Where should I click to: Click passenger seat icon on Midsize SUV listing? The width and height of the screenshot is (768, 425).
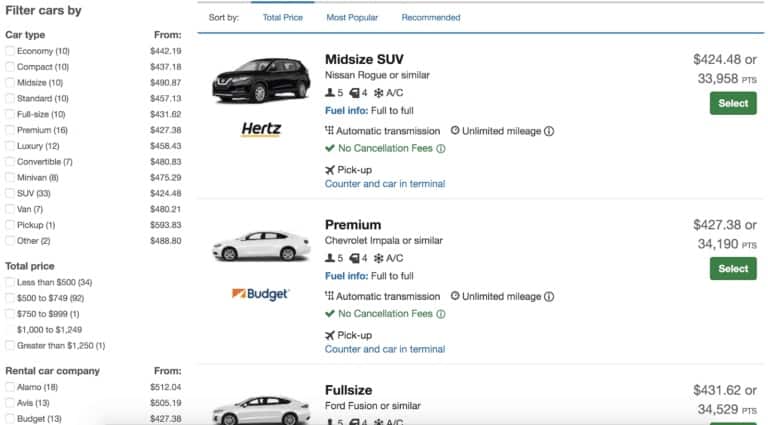330,93
